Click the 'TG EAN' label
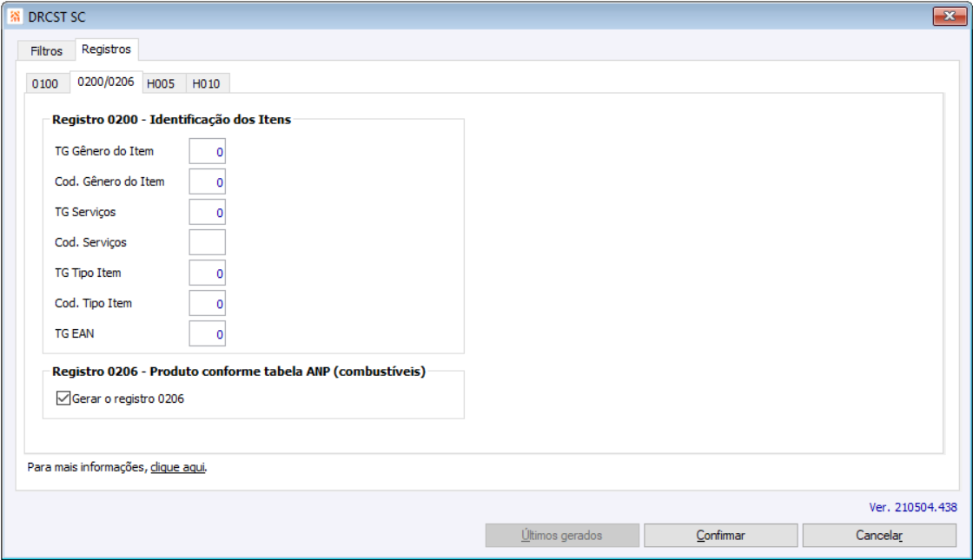Viewport: 973px width, 560px height. pos(75,333)
